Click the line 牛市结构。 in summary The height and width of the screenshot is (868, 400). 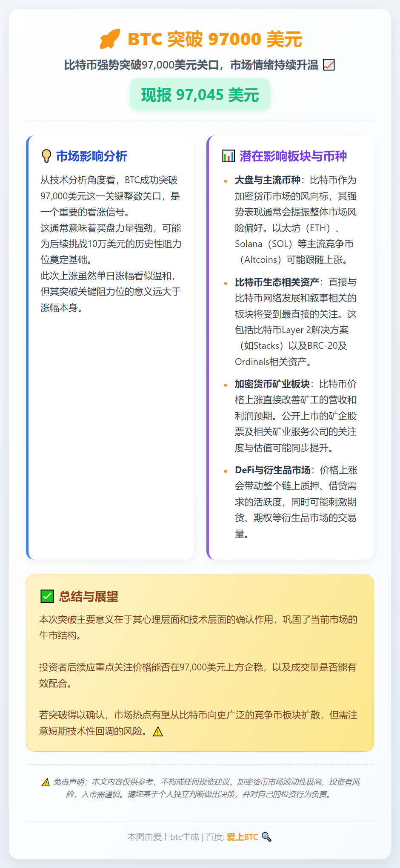point(60,635)
